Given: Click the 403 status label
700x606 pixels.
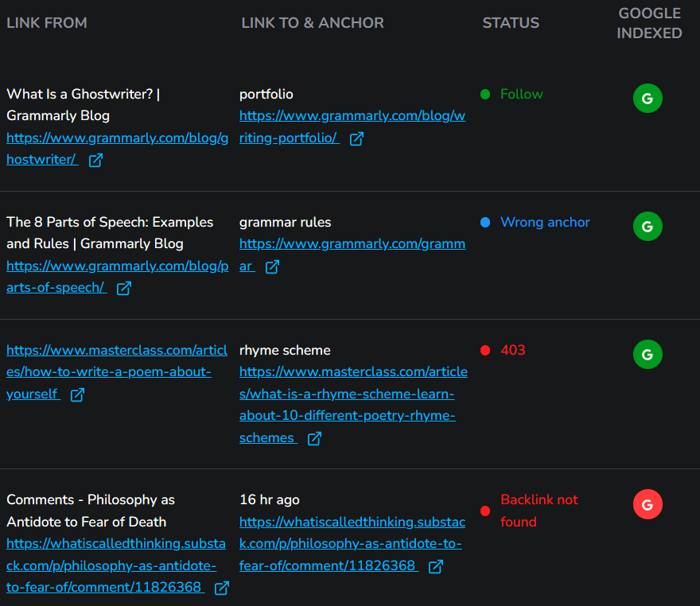Looking at the screenshot, I should pos(513,350).
